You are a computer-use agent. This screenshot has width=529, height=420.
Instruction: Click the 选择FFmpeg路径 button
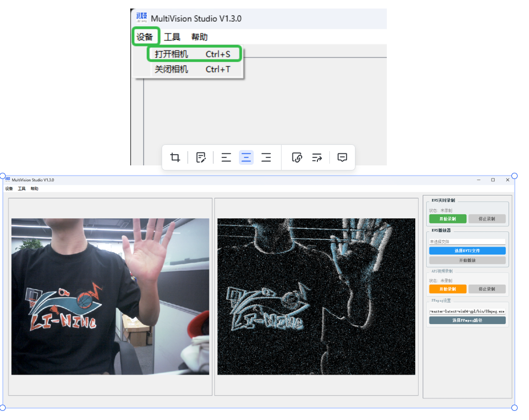coord(467,321)
